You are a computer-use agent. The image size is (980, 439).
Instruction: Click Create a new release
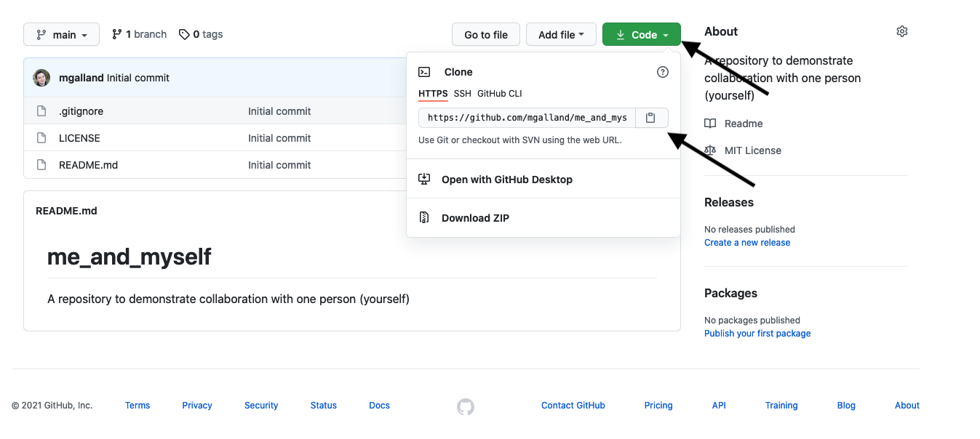pyautogui.click(x=747, y=243)
